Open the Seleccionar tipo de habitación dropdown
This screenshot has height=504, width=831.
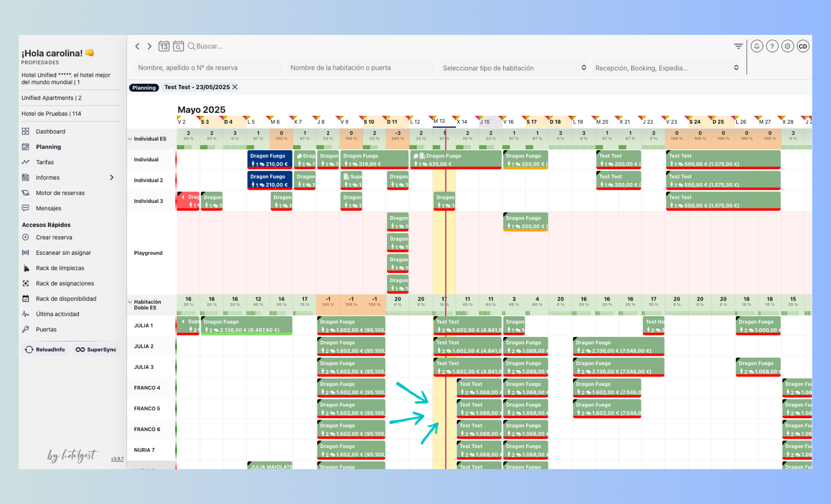[x=514, y=68]
